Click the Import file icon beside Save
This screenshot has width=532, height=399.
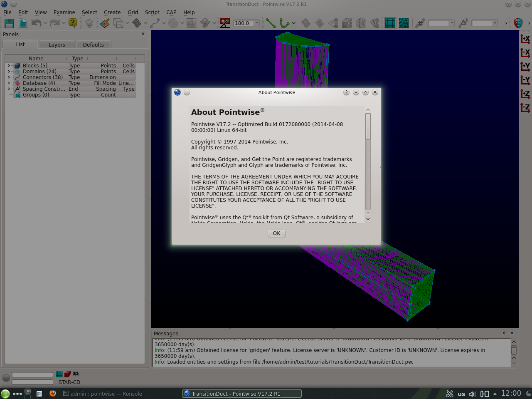pos(23,23)
